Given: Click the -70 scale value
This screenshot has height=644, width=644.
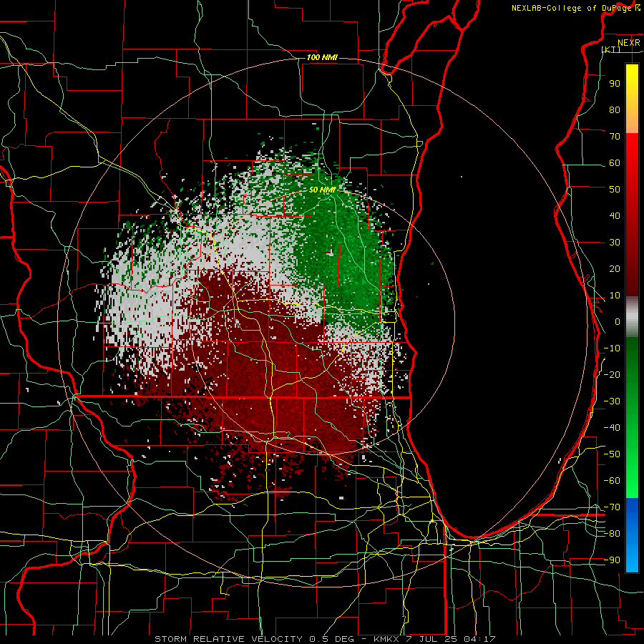Looking at the screenshot, I should click(x=612, y=507).
